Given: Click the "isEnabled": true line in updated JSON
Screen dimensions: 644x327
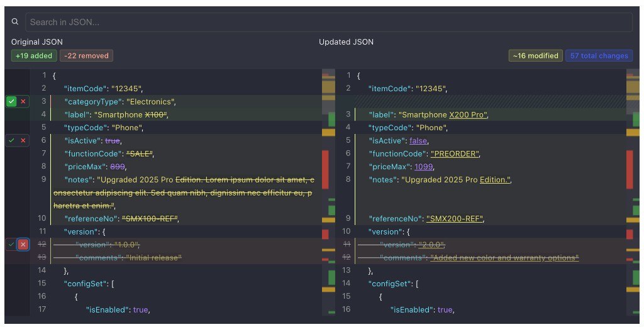Looking at the screenshot, I should pos(422,310).
